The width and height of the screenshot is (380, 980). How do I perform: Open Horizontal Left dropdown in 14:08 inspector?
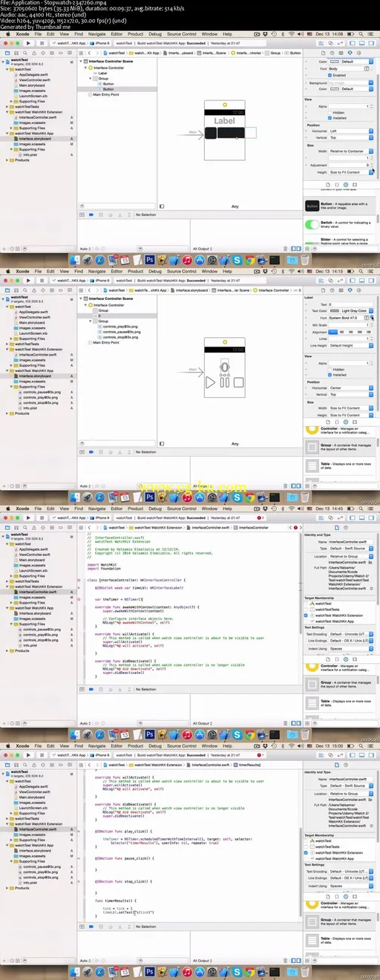pyautogui.click(x=352, y=131)
